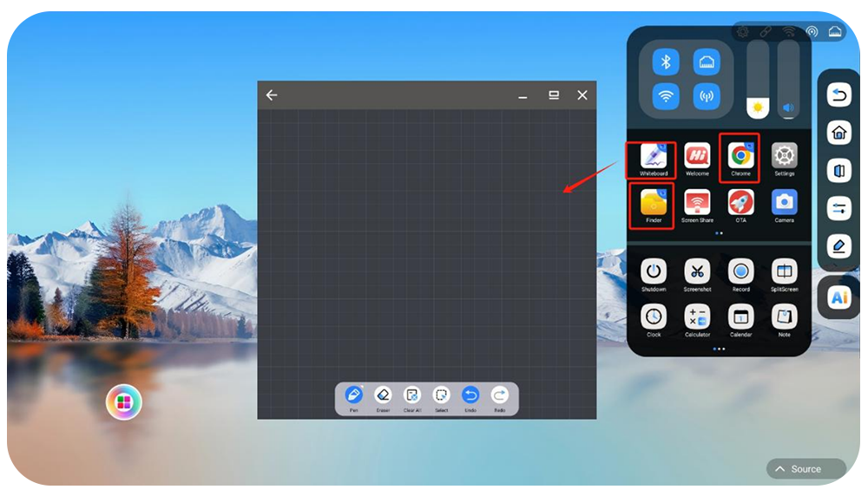Image resolution: width=868 pixels, height=496 pixels.
Task: Click the Clear All whiteboard icon
Action: tap(412, 395)
